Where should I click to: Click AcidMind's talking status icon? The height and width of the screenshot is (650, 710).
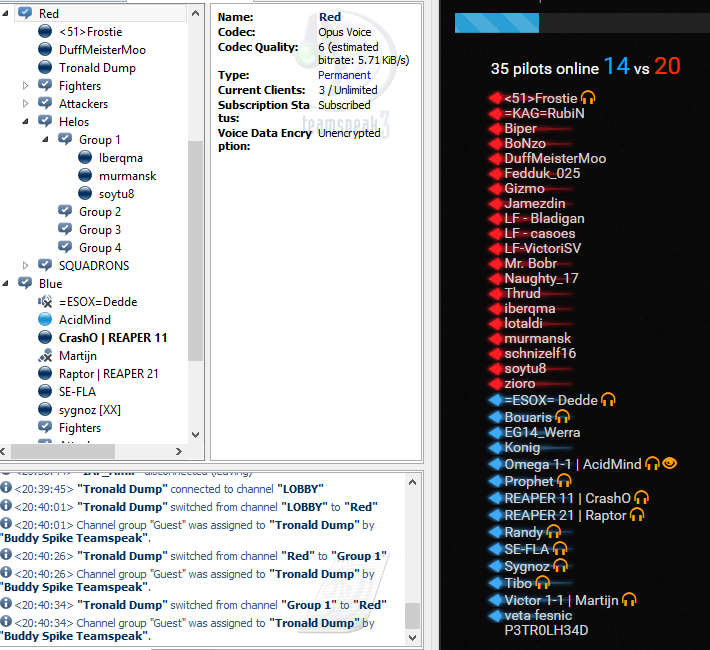45,319
